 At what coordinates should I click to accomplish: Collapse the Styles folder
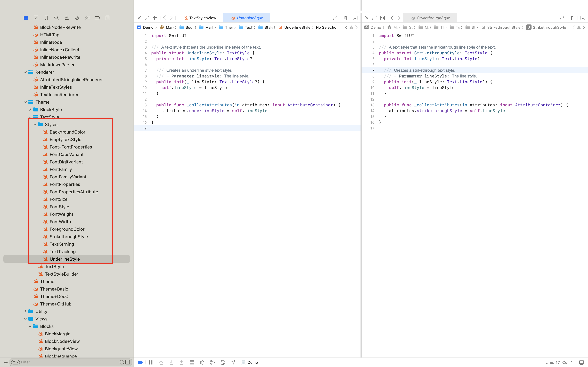(35, 125)
